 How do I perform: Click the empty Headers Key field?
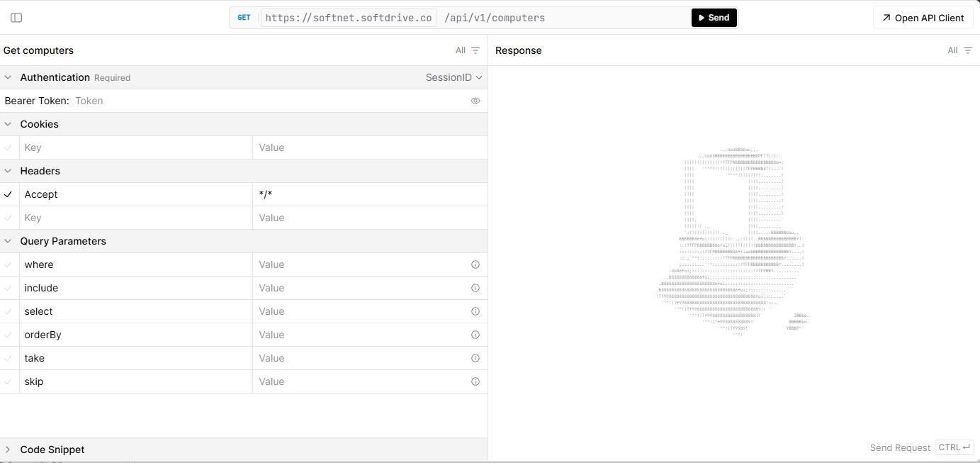tap(136, 218)
